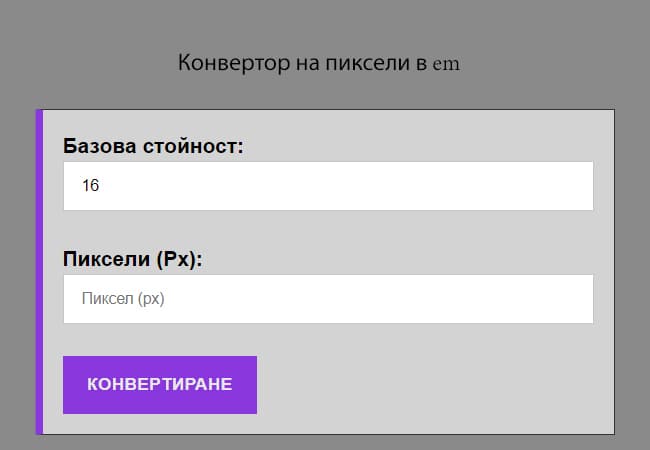Click the value 16 in base field

[91, 186]
